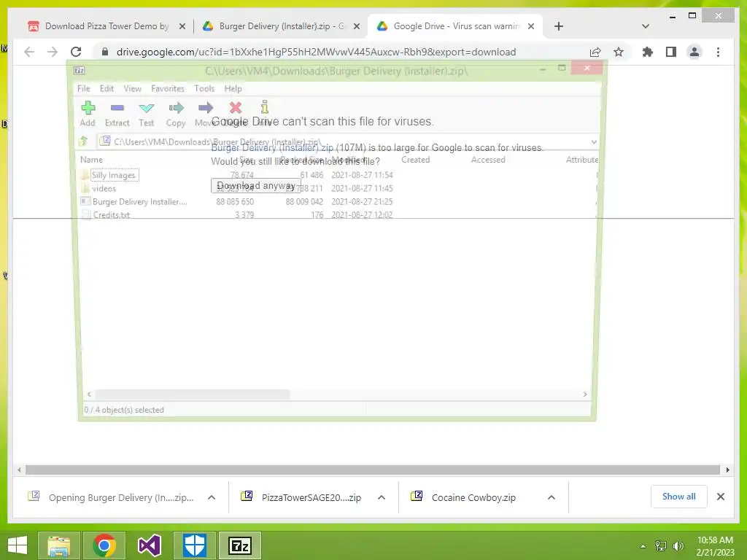Switch to the Download Pizza Tower Demo tab
This screenshot has width=747, height=560.
pos(107,26)
